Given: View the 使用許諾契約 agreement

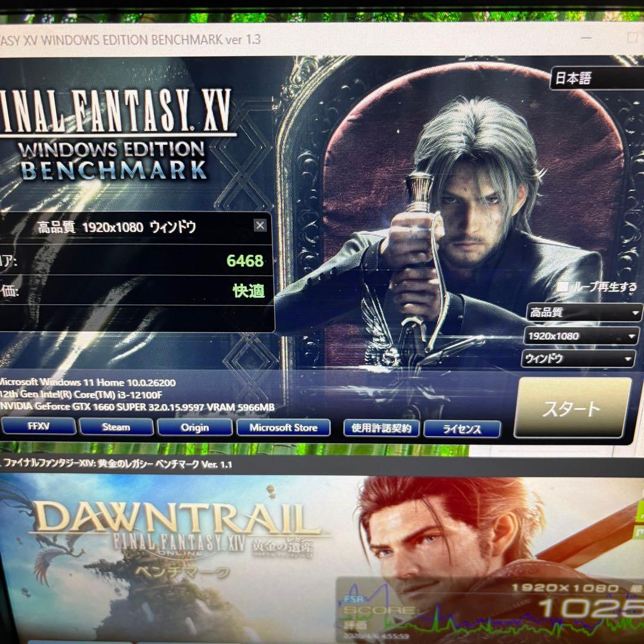Looking at the screenshot, I should click(381, 428).
